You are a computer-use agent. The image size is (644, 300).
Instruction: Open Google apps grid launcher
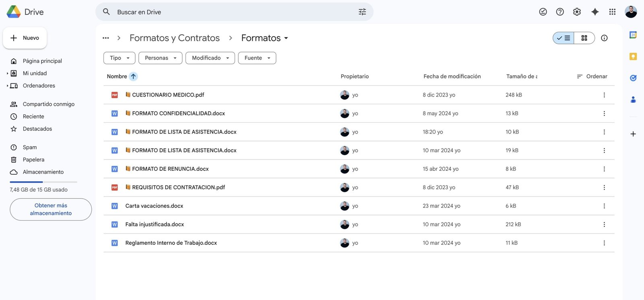(612, 12)
